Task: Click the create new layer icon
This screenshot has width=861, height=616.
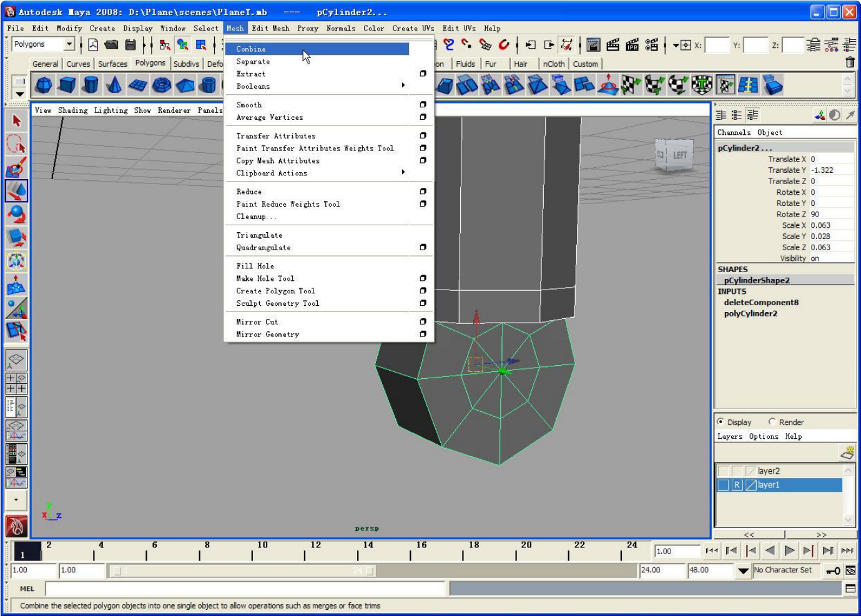Action: coord(847,452)
